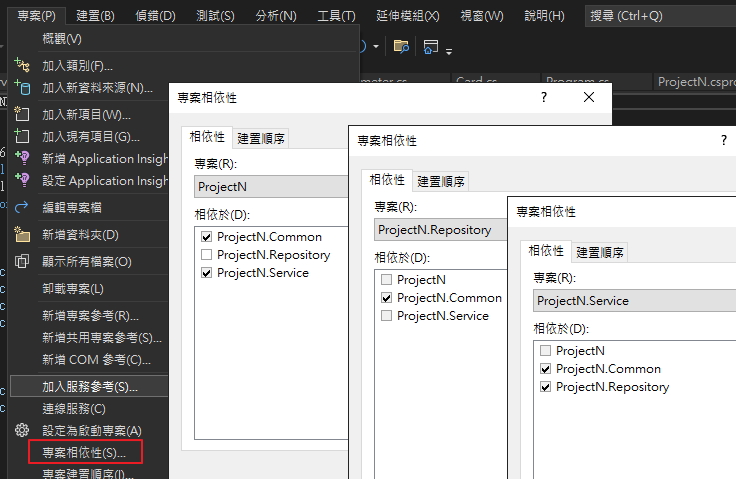Select 相依性 tab in ProjectN.Repository dialog

pyautogui.click(x=387, y=179)
